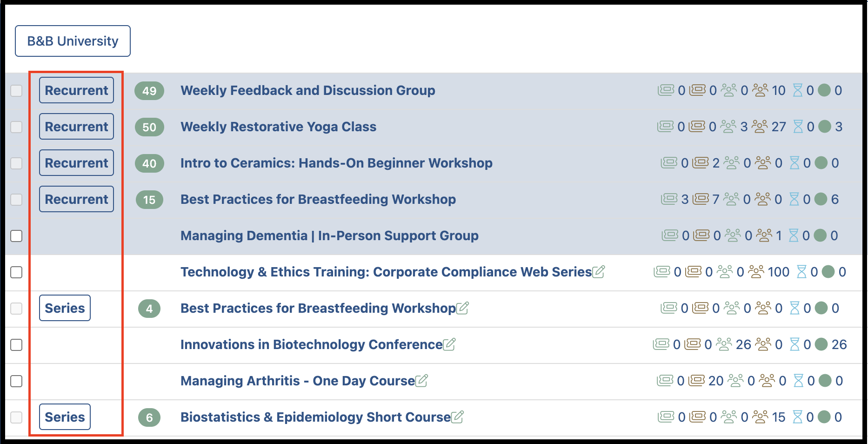Click edit pencil beside Managing Arthritis course
The image size is (868, 444).
coord(421,380)
